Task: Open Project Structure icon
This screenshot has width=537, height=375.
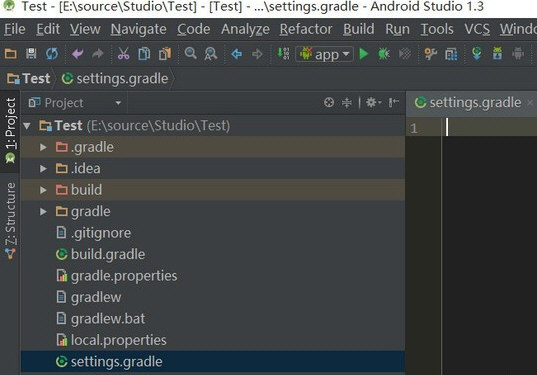Action: point(451,54)
